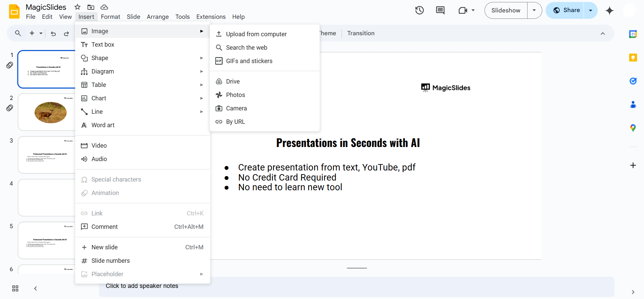
Task: Click the Share button
Action: [x=565, y=10]
